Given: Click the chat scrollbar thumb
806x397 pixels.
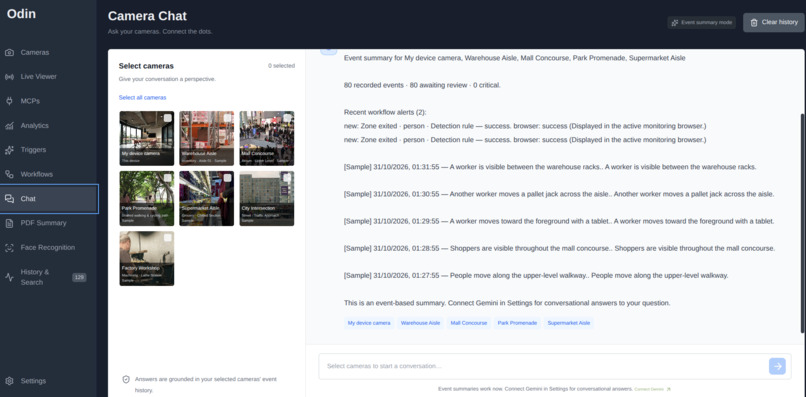Looking at the screenshot, I should point(803,223).
